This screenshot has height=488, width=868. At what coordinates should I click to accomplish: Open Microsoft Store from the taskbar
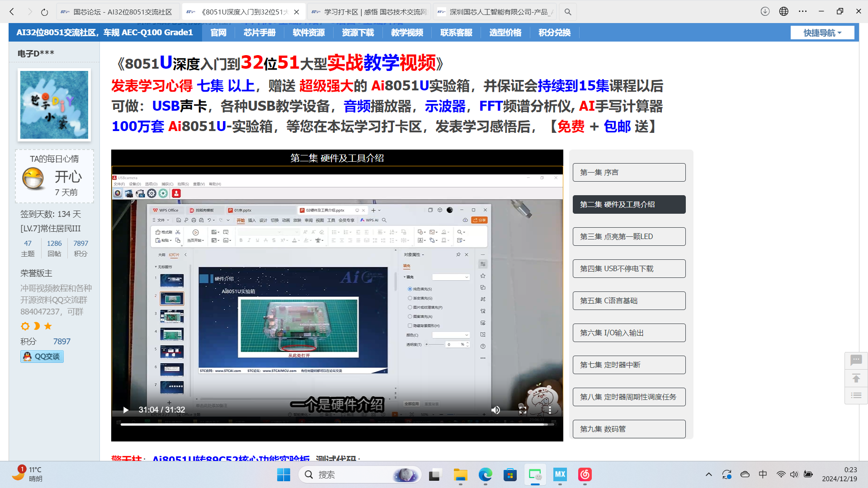coord(510,474)
